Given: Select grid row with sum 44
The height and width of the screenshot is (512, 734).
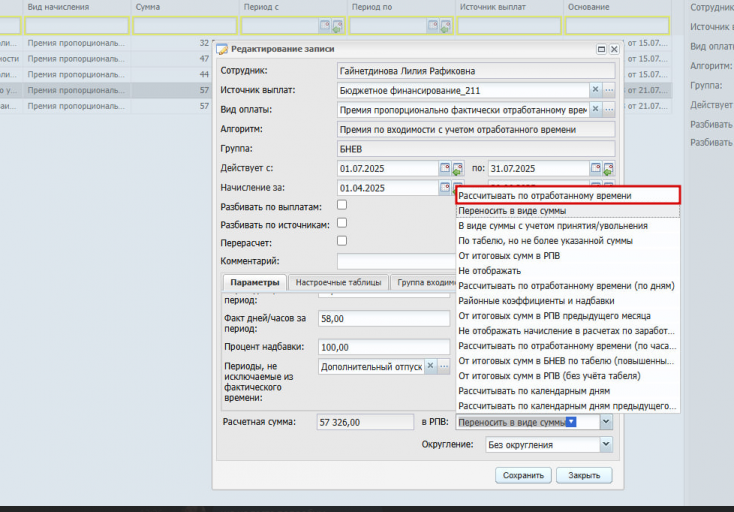Looking at the screenshot, I should click(105, 74).
